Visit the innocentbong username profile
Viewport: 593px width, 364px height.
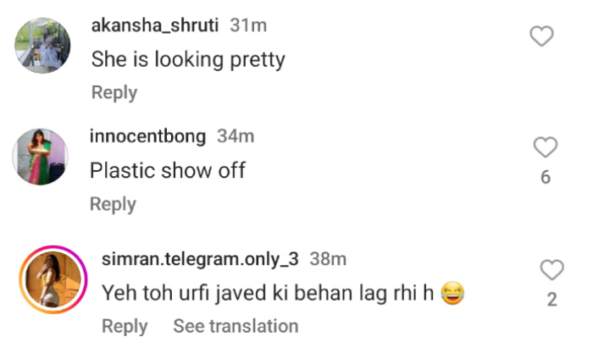147,136
